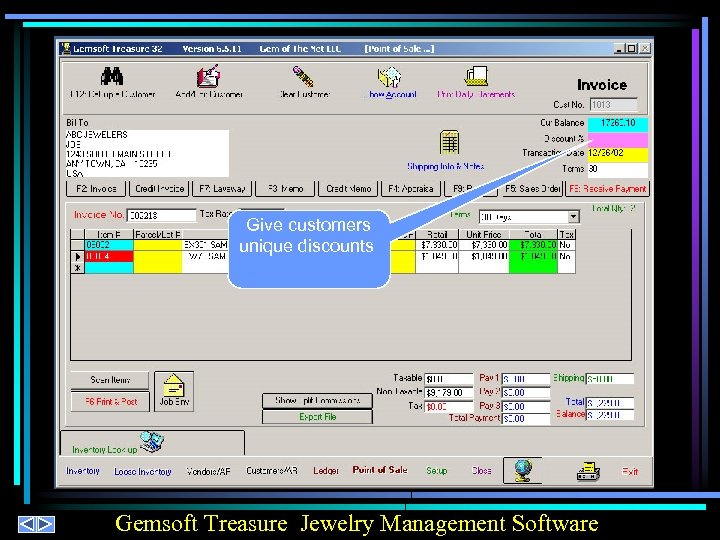The width and height of the screenshot is (720, 540).
Task: Click the Export File button
Action: point(317,417)
